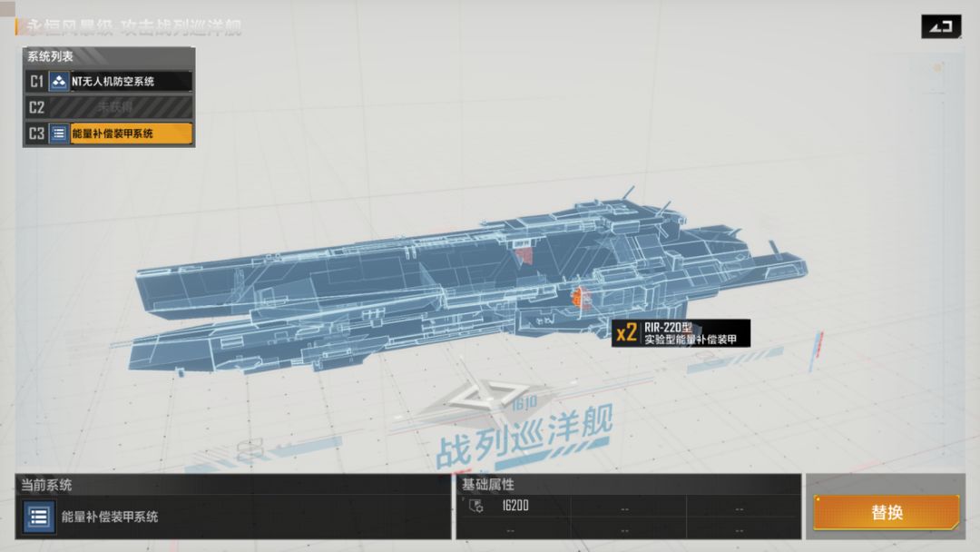
Task: Click the orange highlighted armor module on ship
Action: coord(581,298)
